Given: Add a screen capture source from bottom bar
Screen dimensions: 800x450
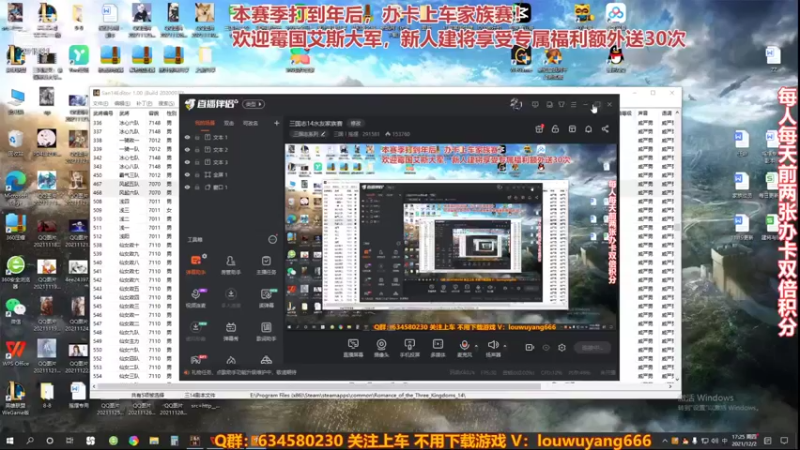Looking at the screenshot, I should [x=353, y=348].
